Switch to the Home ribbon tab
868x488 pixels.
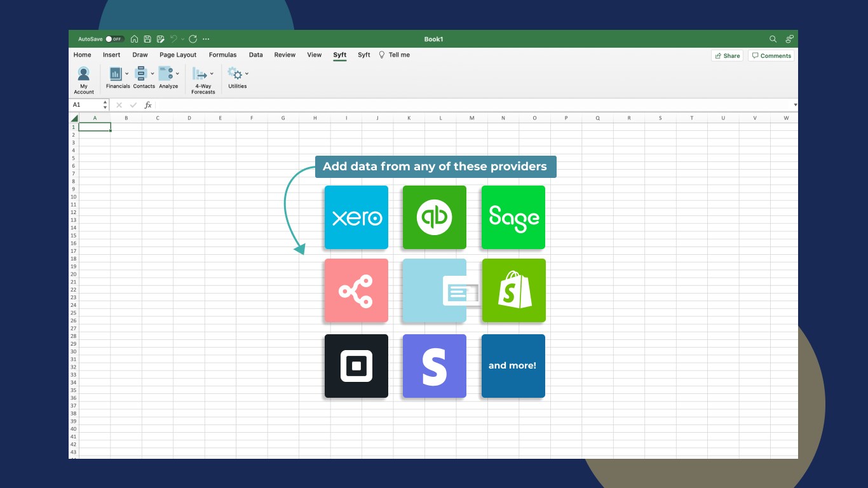[83, 55]
